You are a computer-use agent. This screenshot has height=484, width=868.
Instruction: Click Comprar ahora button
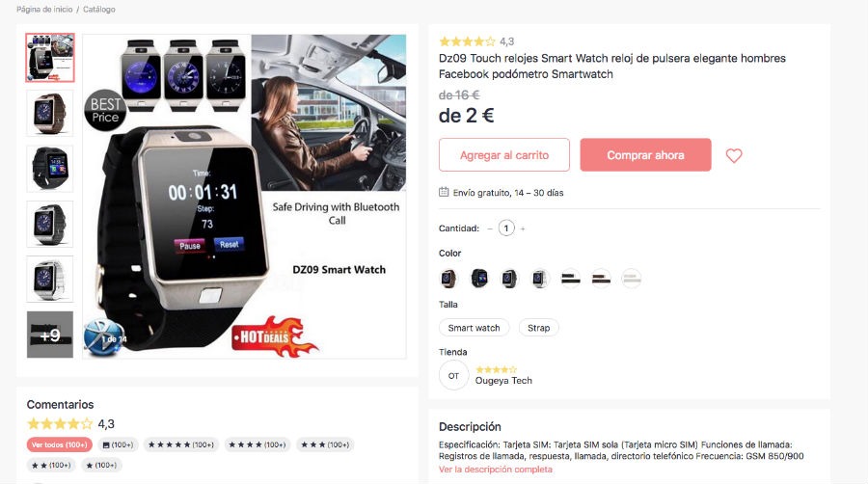pyautogui.click(x=645, y=155)
